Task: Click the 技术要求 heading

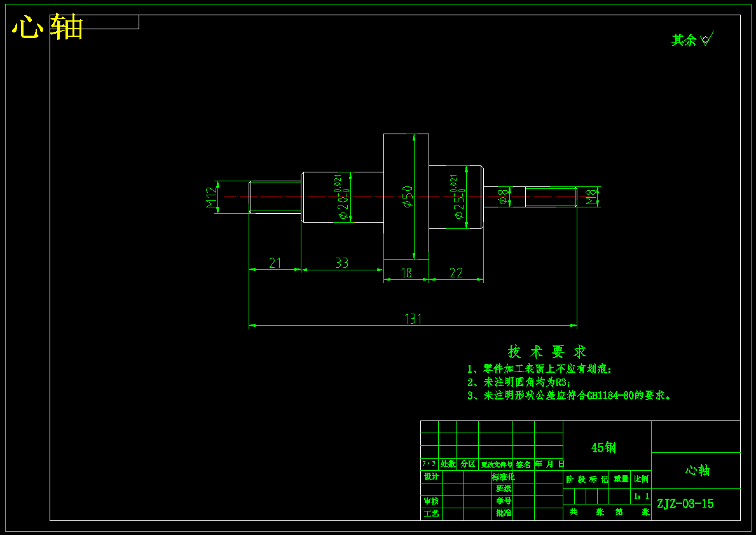Action: (x=547, y=352)
